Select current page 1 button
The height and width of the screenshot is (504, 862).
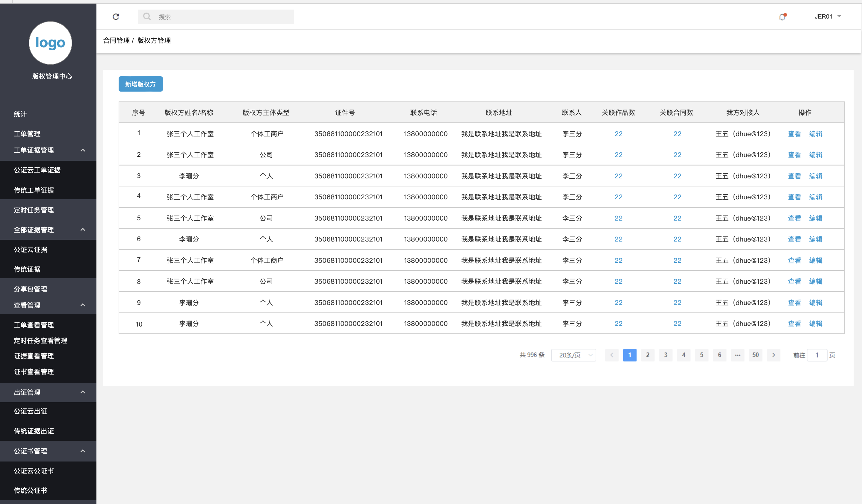(630, 355)
